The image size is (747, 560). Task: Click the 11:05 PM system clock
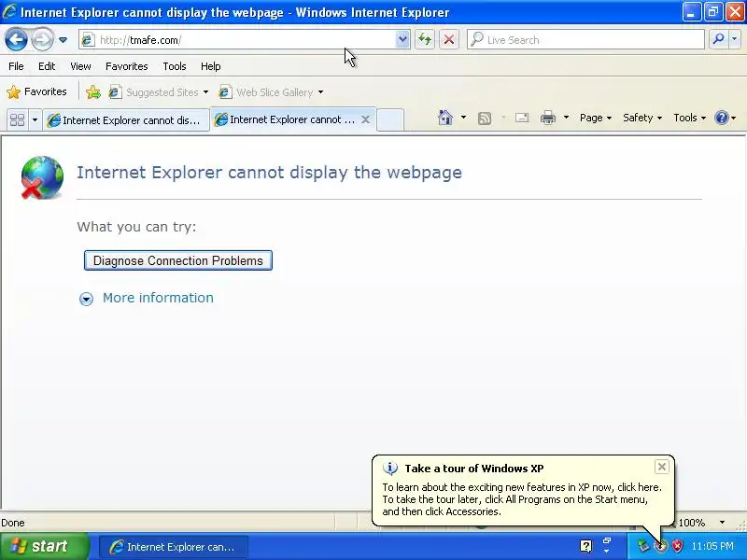712,546
